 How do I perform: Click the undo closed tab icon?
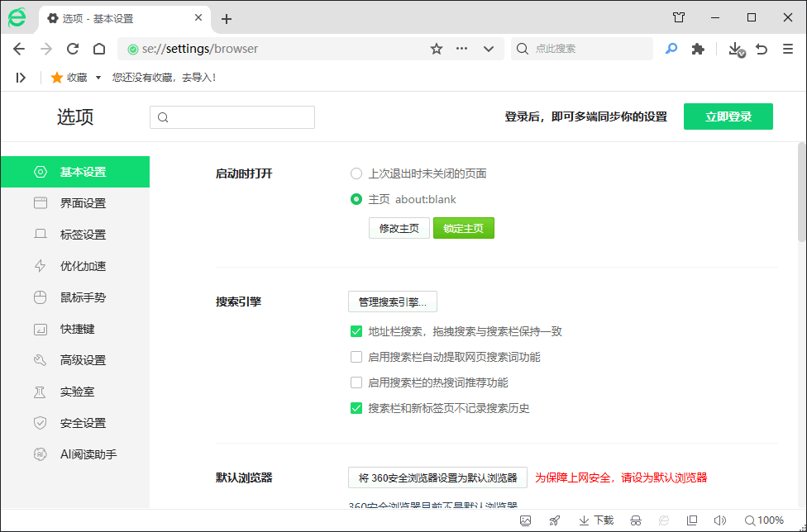tap(762, 49)
